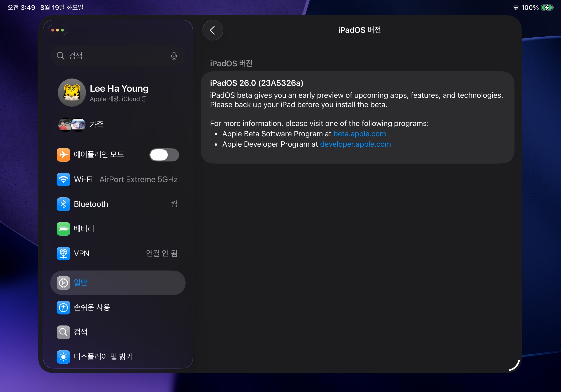
Task: Go back using the chevron button
Action: click(x=213, y=30)
